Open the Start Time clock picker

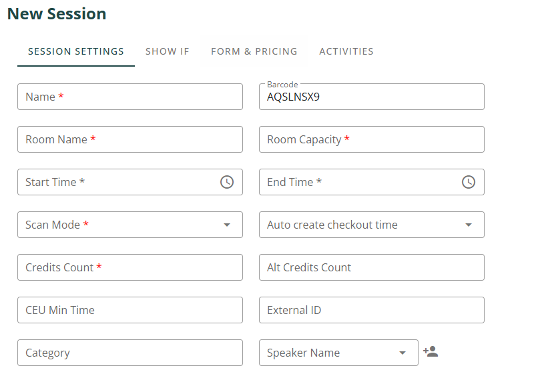click(x=227, y=182)
